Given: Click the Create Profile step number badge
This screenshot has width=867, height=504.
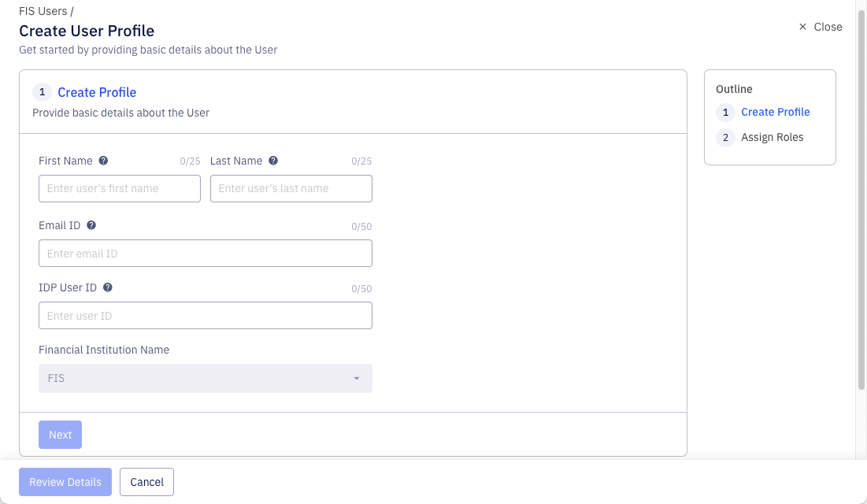Looking at the screenshot, I should tap(42, 92).
